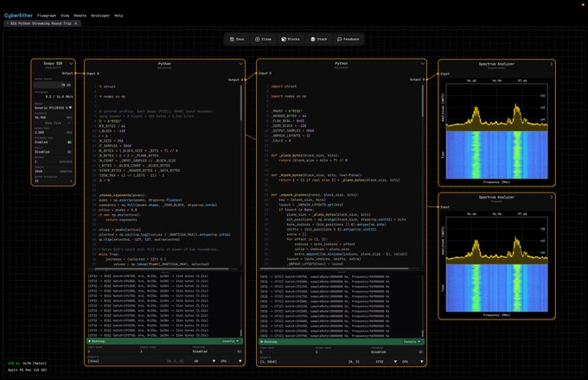Viewport: 588px width, 380px height.
Task: Toggle the Disabled switch in Soapy SDR
Action: (69, 152)
